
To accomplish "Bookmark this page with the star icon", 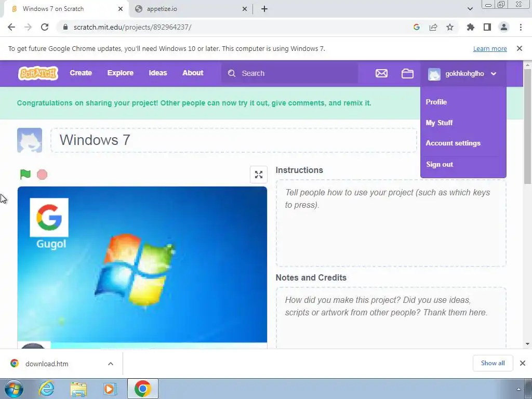I will pos(450,27).
